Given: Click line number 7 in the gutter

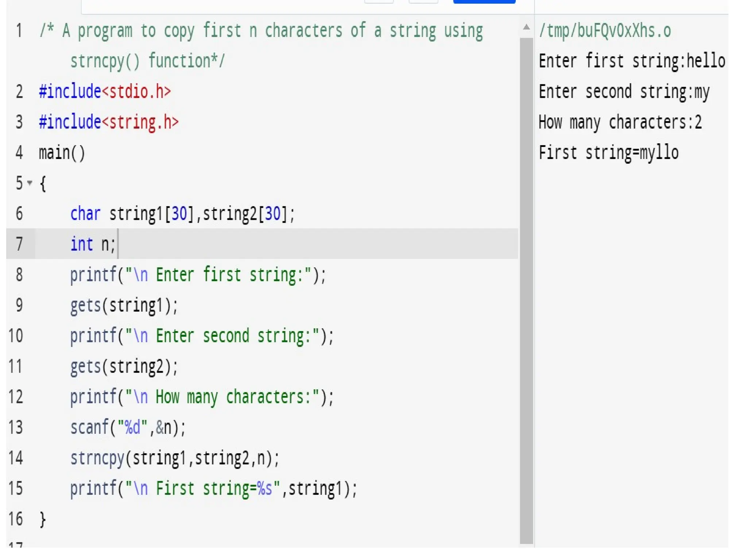Looking at the screenshot, I should 19,244.
